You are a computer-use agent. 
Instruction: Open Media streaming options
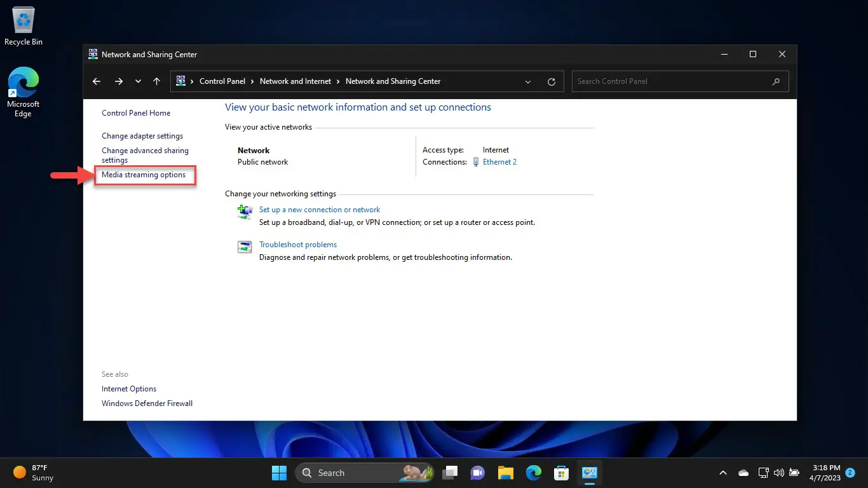point(144,175)
